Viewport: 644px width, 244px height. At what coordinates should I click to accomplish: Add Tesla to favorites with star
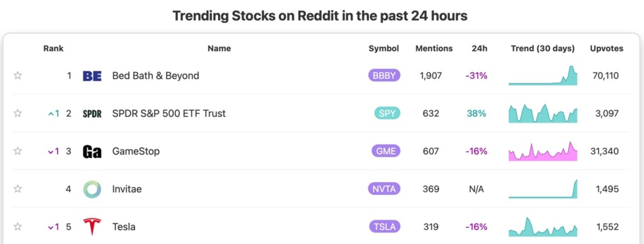[x=18, y=227]
